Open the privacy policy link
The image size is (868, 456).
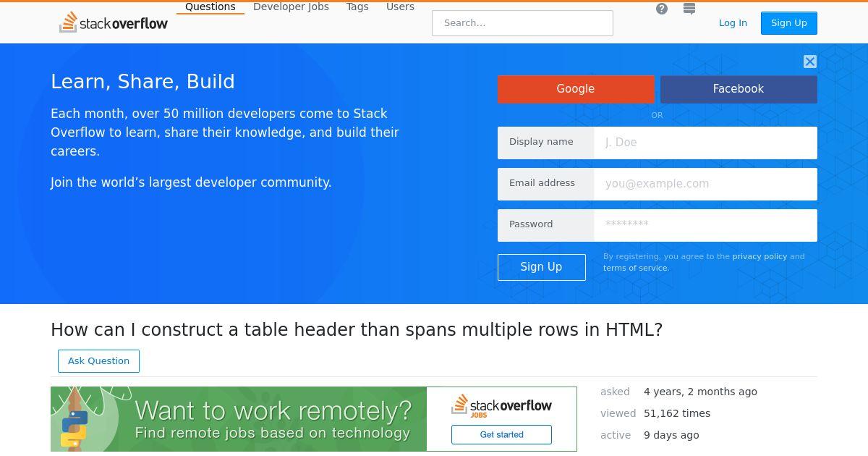(x=759, y=256)
